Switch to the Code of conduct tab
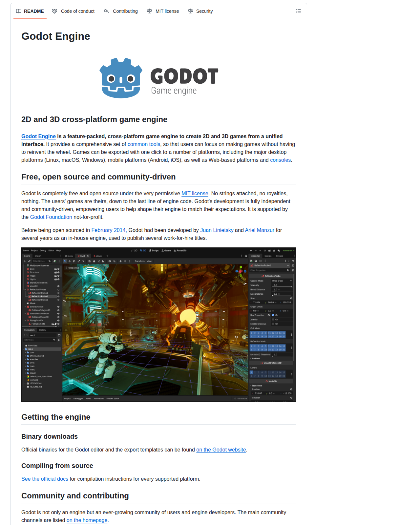The image size is (420, 525). coord(73,11)
